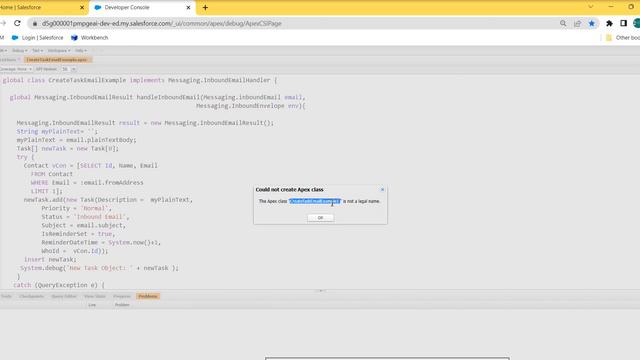The height and width of the screenshot is (360, 640).
Task: Bookmark this page star icon
Action: coord(592,24)
